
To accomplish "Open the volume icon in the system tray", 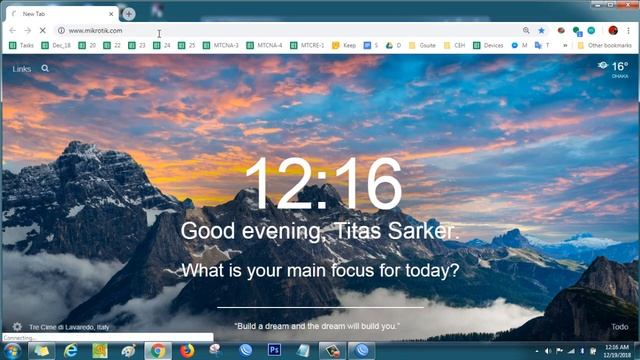I will click(x=548, y=351).
